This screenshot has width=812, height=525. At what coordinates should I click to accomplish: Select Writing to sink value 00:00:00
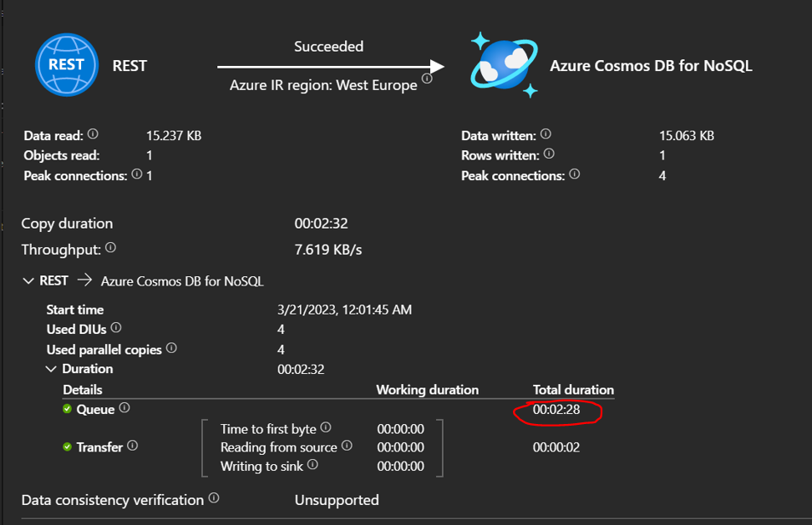click(400, 467)
